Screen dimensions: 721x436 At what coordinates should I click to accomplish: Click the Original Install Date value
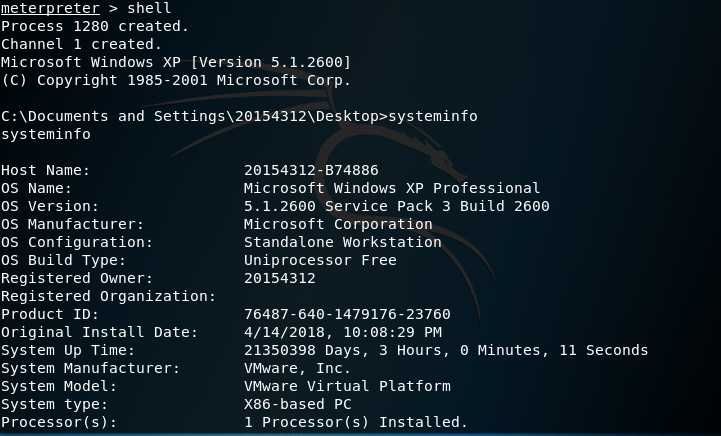coord(343,332)
